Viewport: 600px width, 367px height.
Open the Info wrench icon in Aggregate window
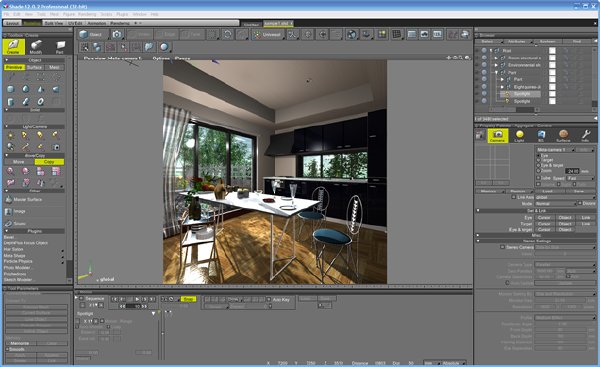pyautogui.click(x=585, y=135)
